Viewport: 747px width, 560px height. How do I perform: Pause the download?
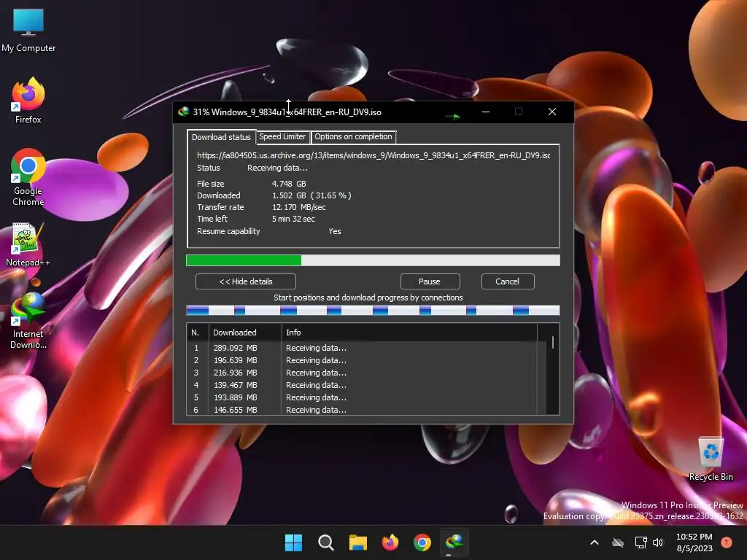click(430, 281)
